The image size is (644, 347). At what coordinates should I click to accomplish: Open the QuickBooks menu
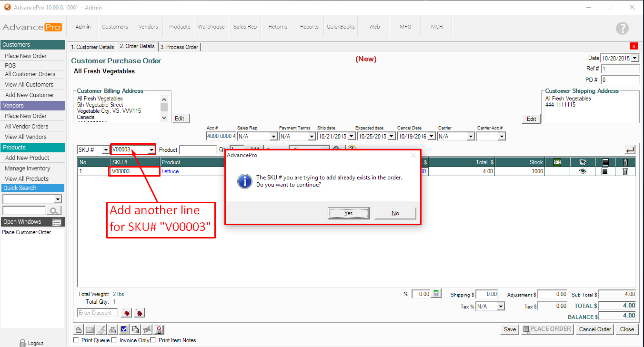341,27
